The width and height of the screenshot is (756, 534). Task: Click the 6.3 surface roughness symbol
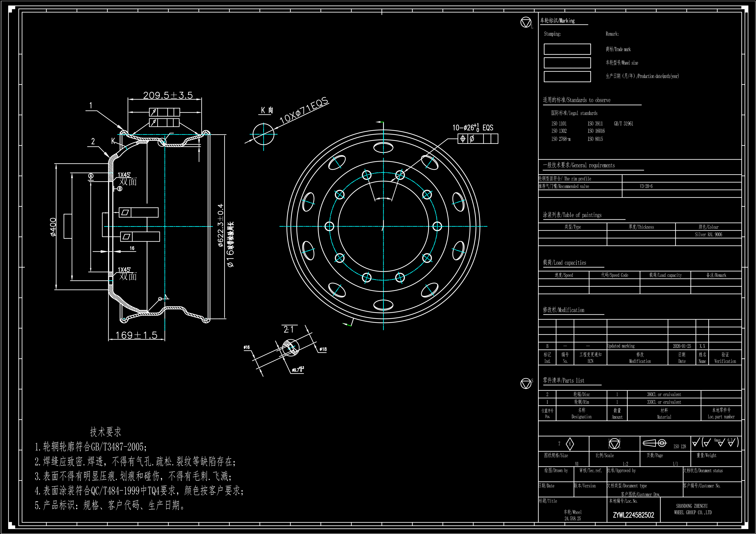pyautogui.click(x=731, y=442)
